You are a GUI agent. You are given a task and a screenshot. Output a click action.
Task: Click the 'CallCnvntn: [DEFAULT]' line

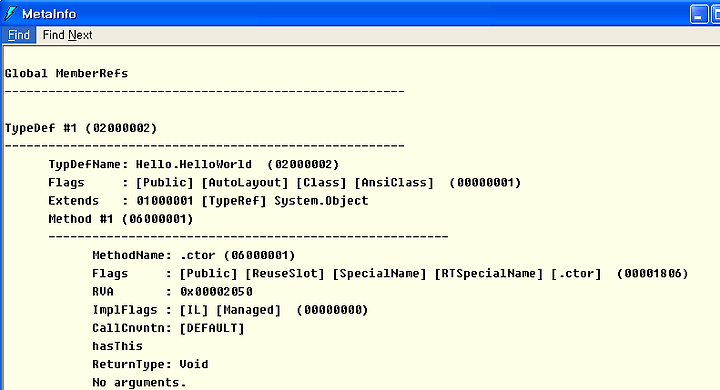click(x=168, y=328)
